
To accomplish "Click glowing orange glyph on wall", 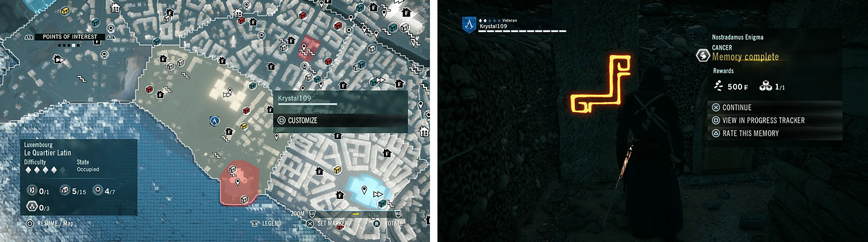I will click(600, 84).
